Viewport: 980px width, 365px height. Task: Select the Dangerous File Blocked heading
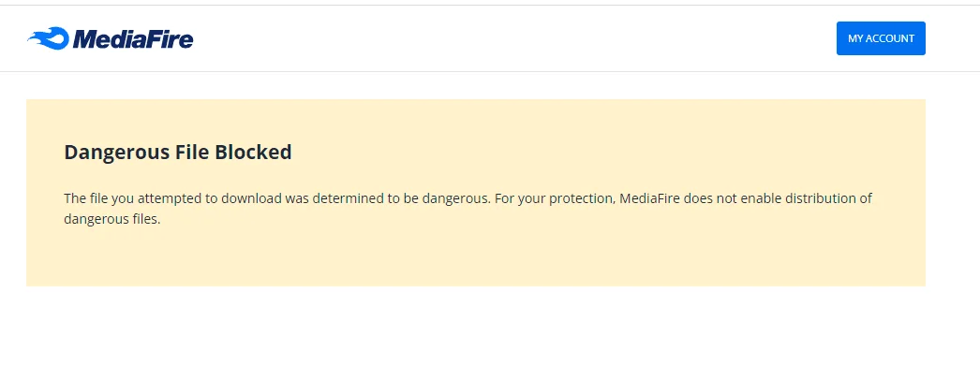[x=177, y=153]
